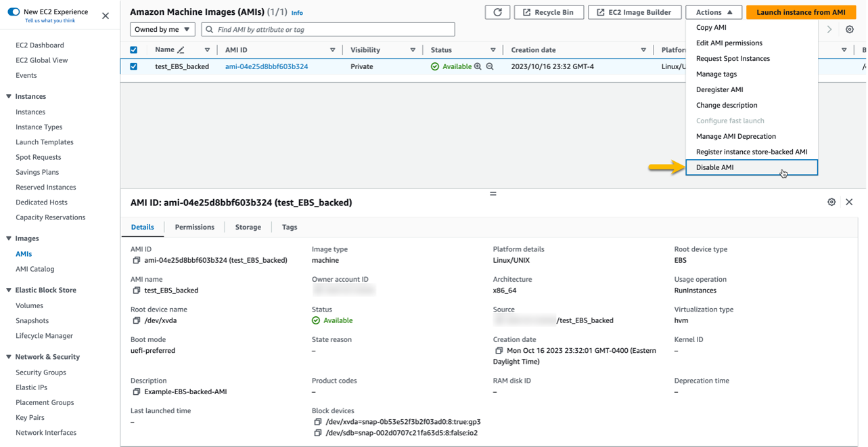868x447 pixels.
Task: Switch to the Permissions tab
Action: [x=194, y=227]
